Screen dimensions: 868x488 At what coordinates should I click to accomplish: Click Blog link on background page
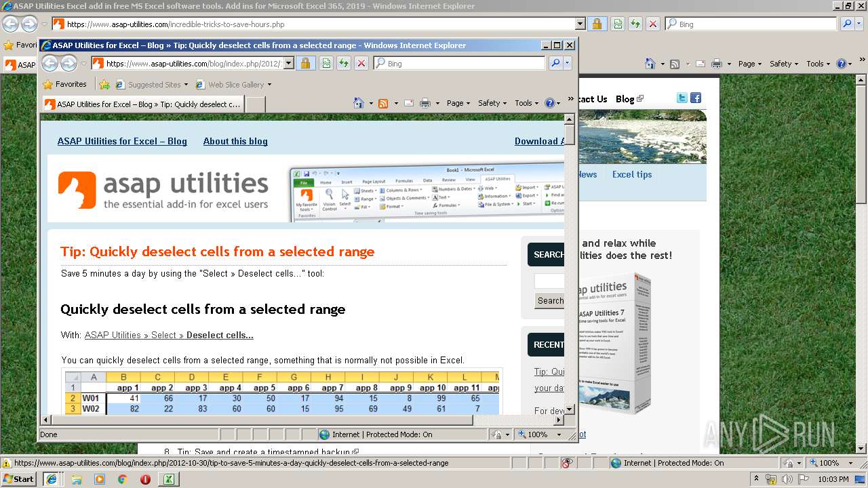(625, 99)
